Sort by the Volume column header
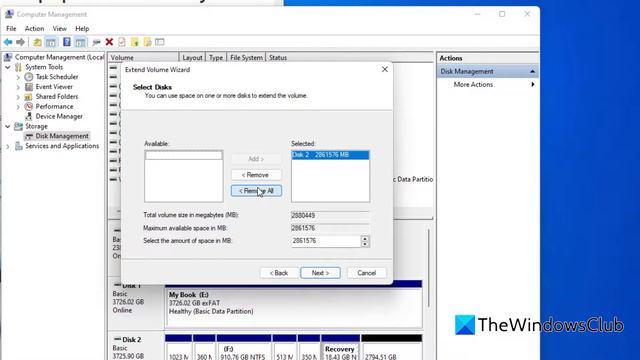Screen dimensions: 640x360 pos(143,58)
